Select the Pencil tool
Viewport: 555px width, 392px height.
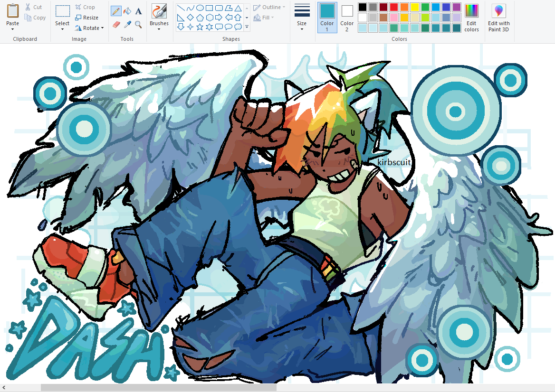116,11
